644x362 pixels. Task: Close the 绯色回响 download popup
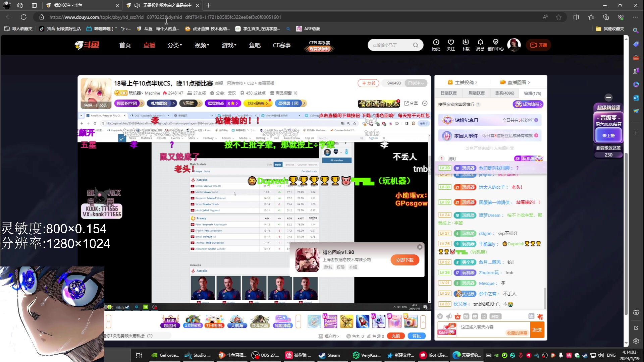point(420,247)
